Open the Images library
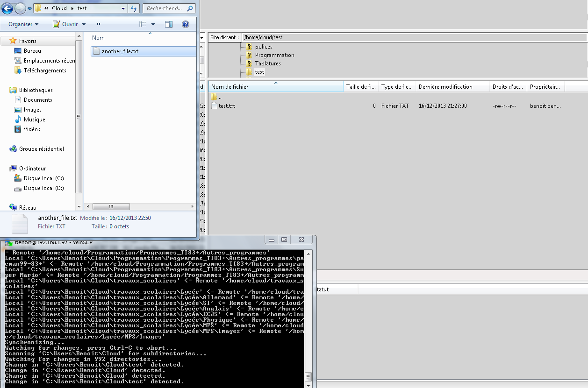The width and height of the screenshot is (588, 388). tap(32, 110)
